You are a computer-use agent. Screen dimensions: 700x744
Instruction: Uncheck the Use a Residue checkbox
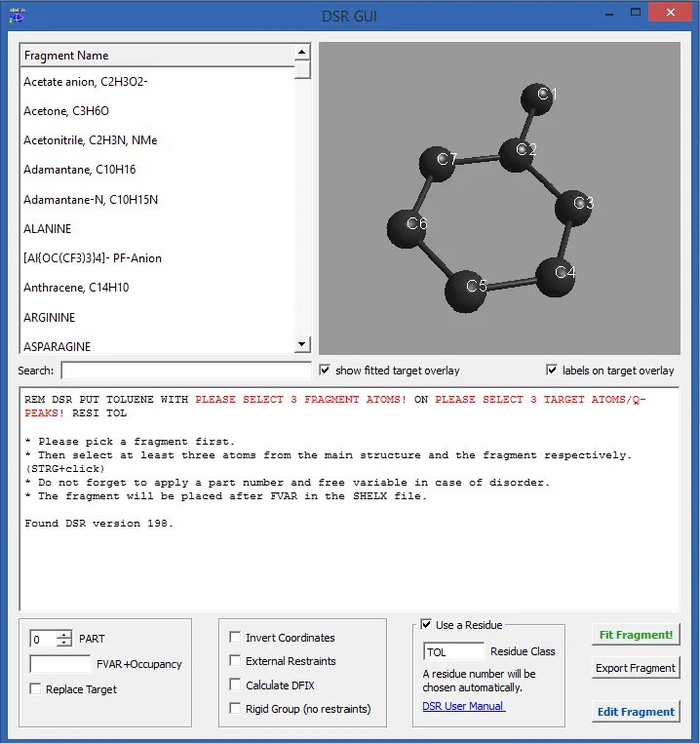(x=426, y=624)
